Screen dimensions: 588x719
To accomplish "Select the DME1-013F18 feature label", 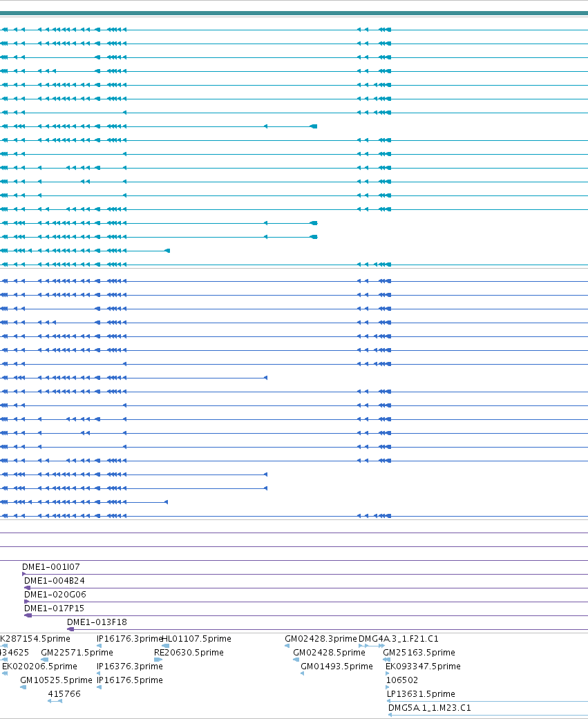I will [x=97, y=622].
